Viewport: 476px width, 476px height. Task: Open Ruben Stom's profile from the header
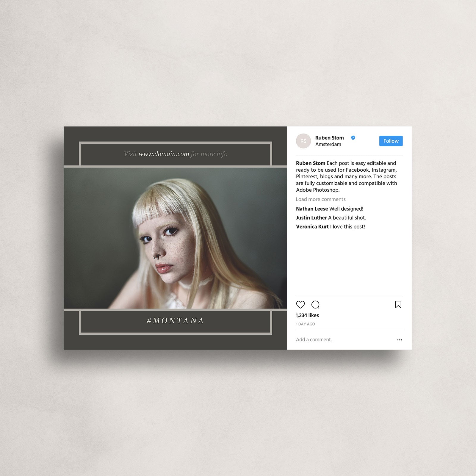[329, 138]
